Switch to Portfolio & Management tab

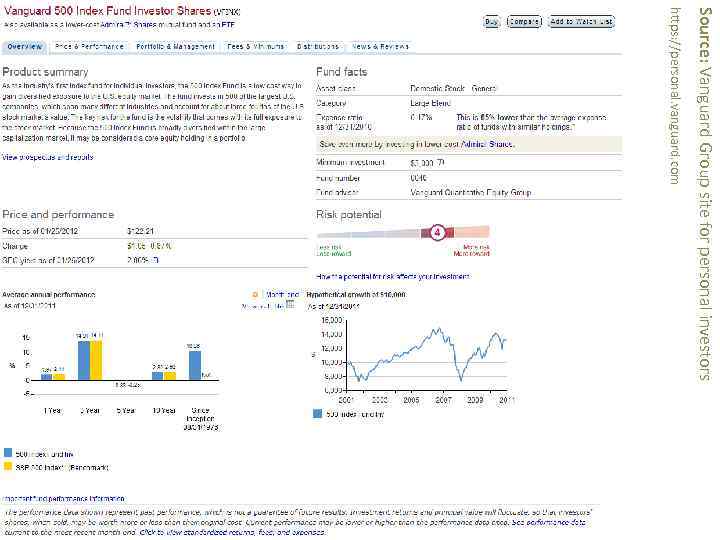tap(175, 47)
